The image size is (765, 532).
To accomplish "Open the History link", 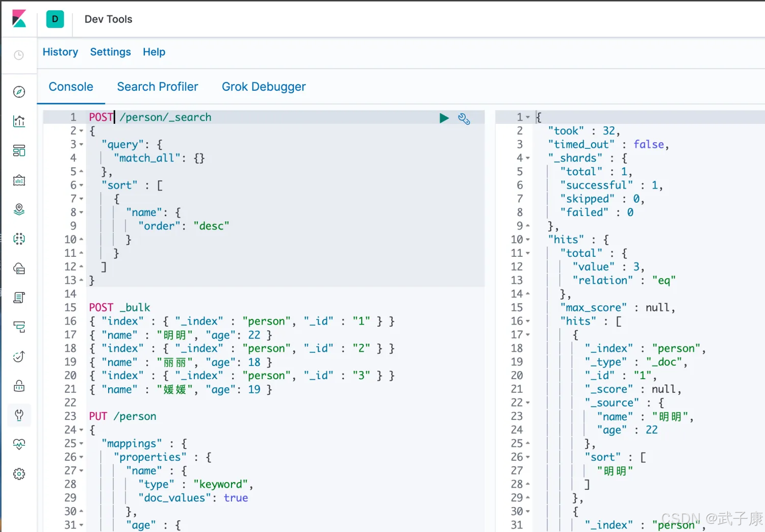I will point(60,52).
